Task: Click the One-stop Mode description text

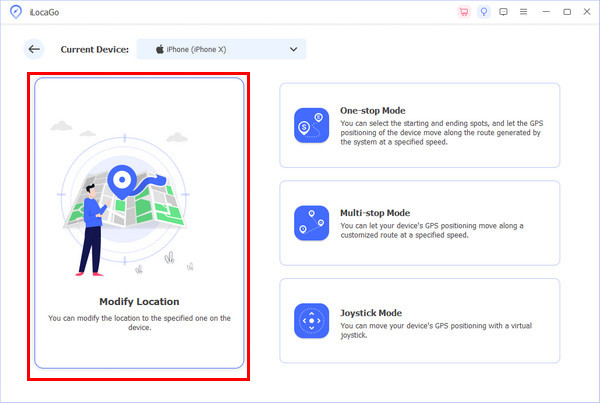Action: tap(440, 134)
